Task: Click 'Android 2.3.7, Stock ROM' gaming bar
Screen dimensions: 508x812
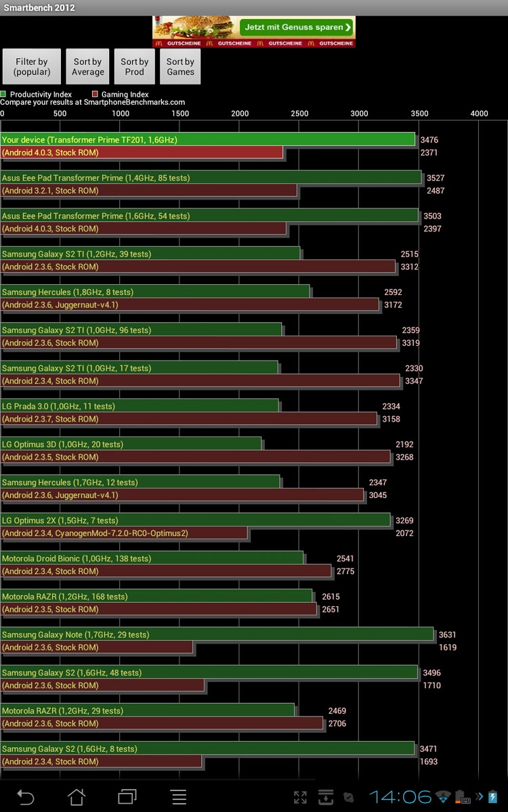Action: [189, 418]
